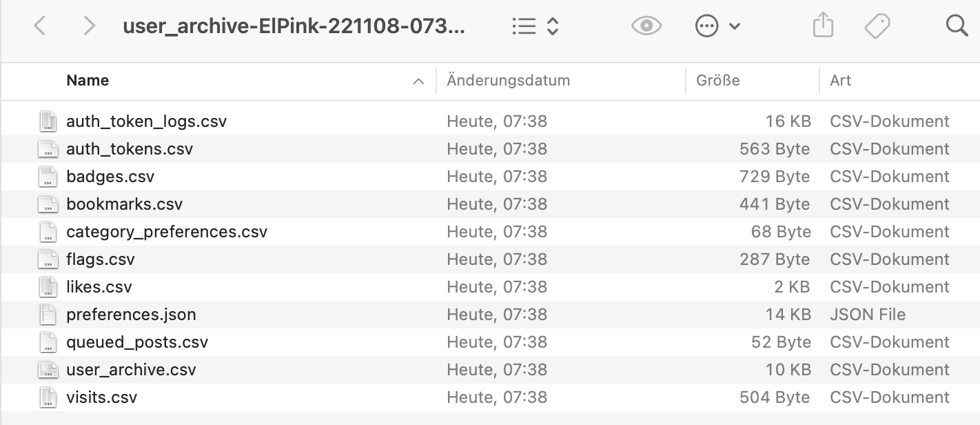The height and width of the screenshot is (425, 980).
Task: Click the Share toolbar icon
Action: click(x=823, y=26)
